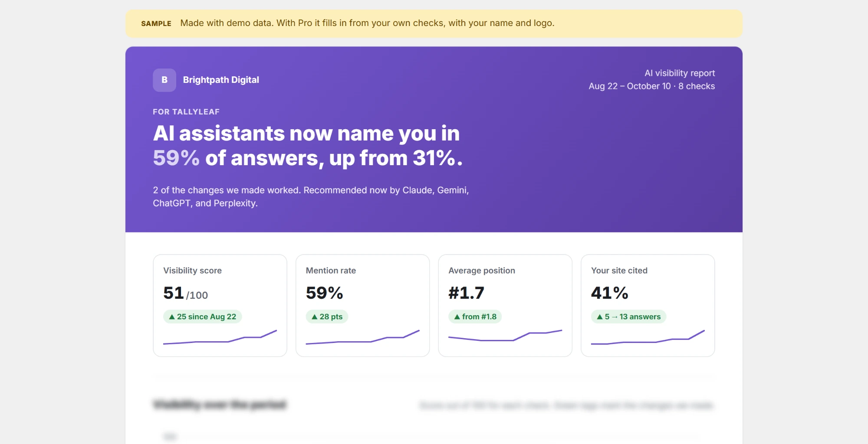Click the "AI assistants now name you in" headline
Screen dimensions: 868x444
tap(306, 133)
